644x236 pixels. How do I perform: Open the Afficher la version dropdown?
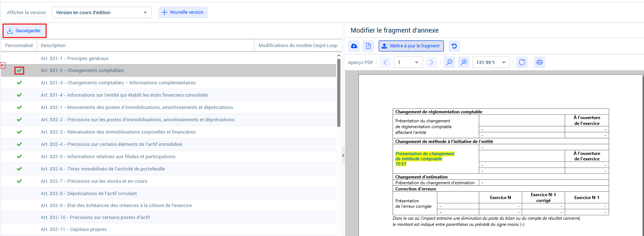tap(102, 12)
